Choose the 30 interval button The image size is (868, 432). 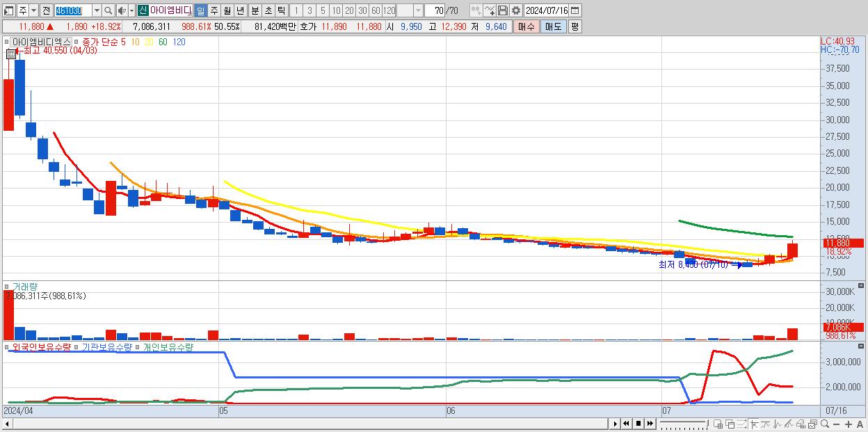click(362, 10)
